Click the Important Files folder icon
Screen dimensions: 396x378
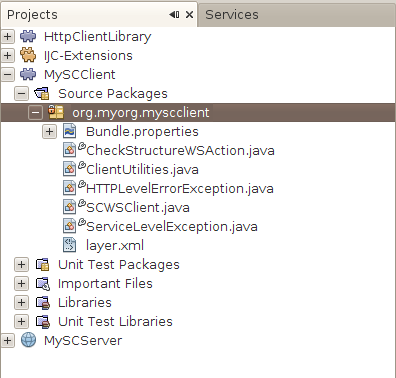[x=43, y=284]
